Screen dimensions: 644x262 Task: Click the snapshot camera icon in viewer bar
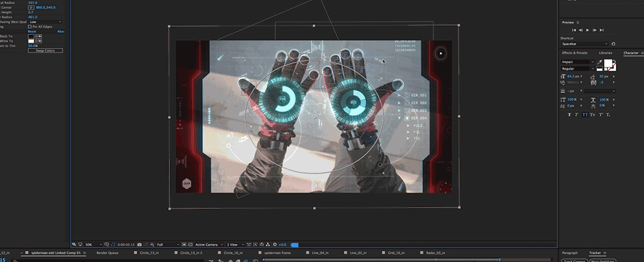pos(140,244)
